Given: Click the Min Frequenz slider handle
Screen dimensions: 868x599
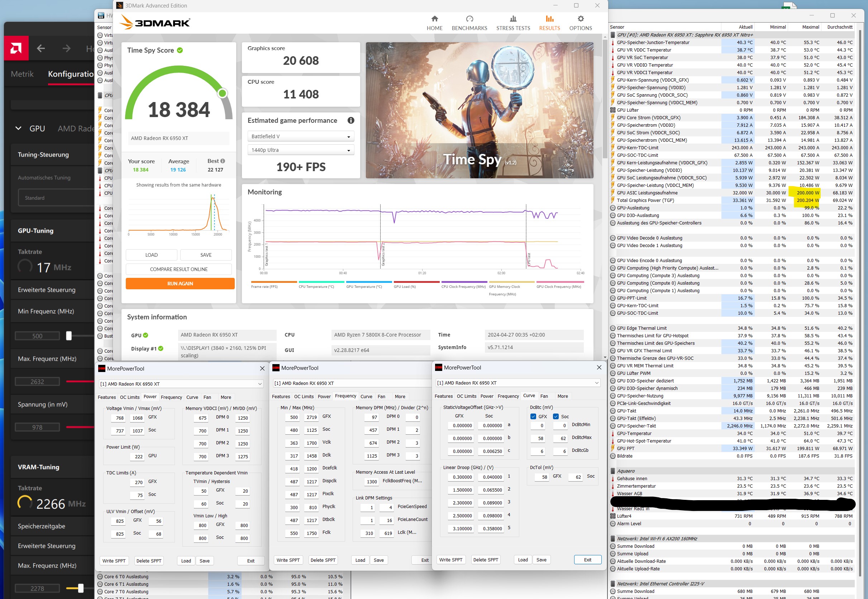Looking at the screenshot, I should 69,336.
